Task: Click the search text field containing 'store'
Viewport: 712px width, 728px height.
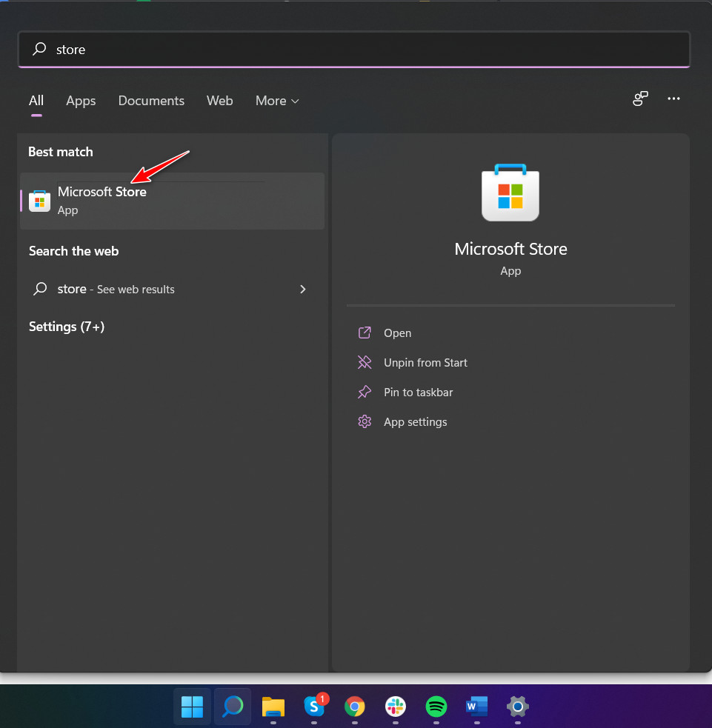Action: [x=354, y=49]
